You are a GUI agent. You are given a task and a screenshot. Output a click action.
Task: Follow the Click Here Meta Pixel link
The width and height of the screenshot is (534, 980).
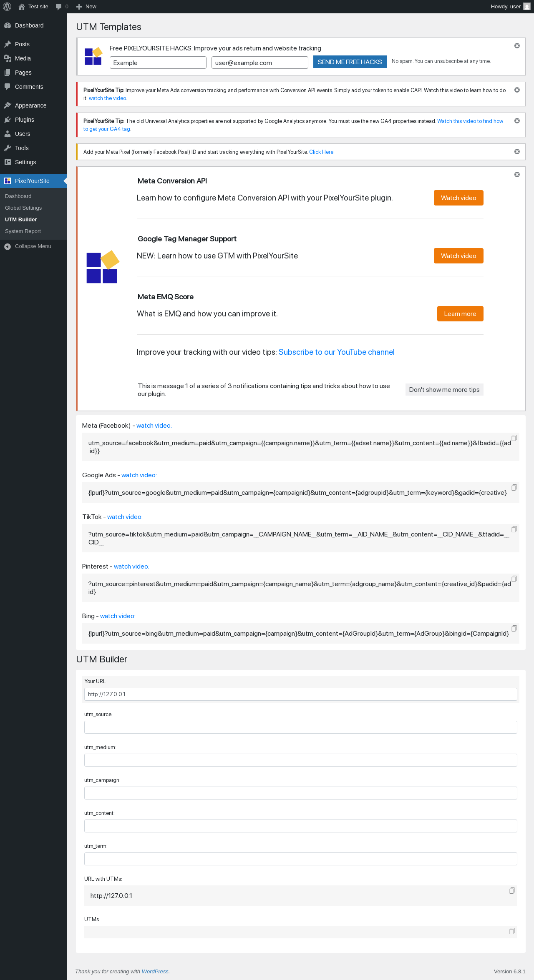pyautogui.click(x=321, y=152)
